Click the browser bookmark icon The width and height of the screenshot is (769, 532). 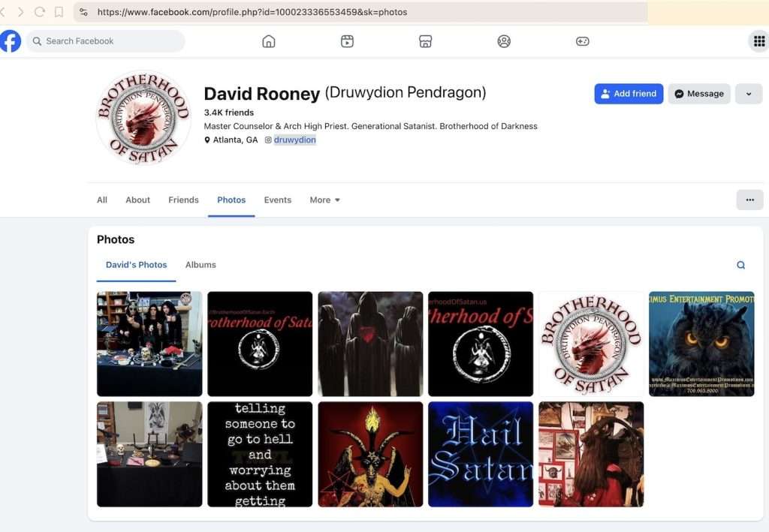coord(59,12)
